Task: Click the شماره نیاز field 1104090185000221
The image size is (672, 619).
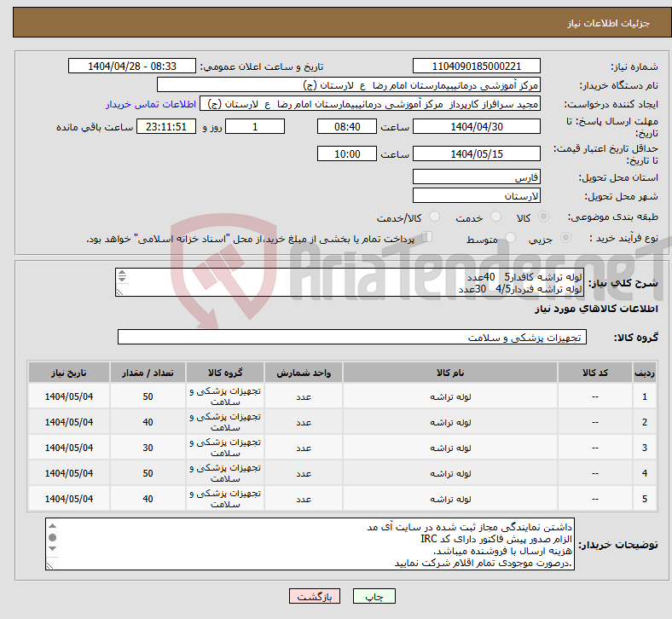Action: 476,66
